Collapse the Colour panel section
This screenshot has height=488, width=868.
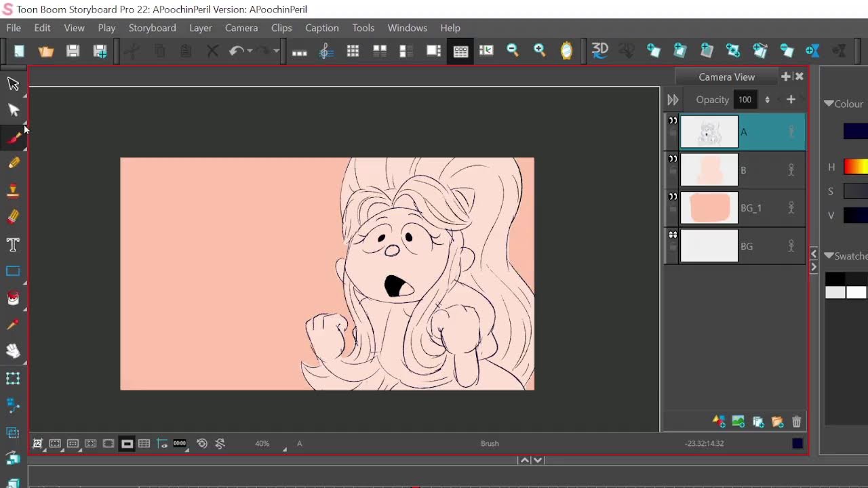click(829, 104)
